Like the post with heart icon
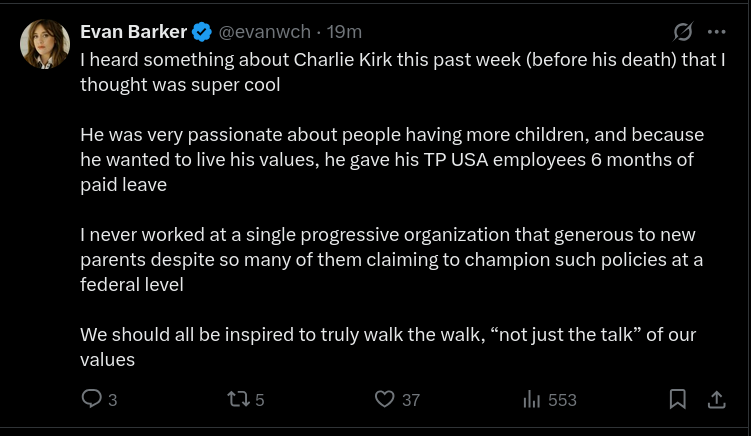The image size is (751, 436). (x=384, y=399)
